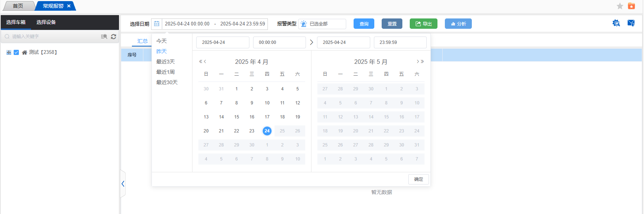
Task: Toggle the 测试 [2358] checkbox
Action: (x=16, y=52)
